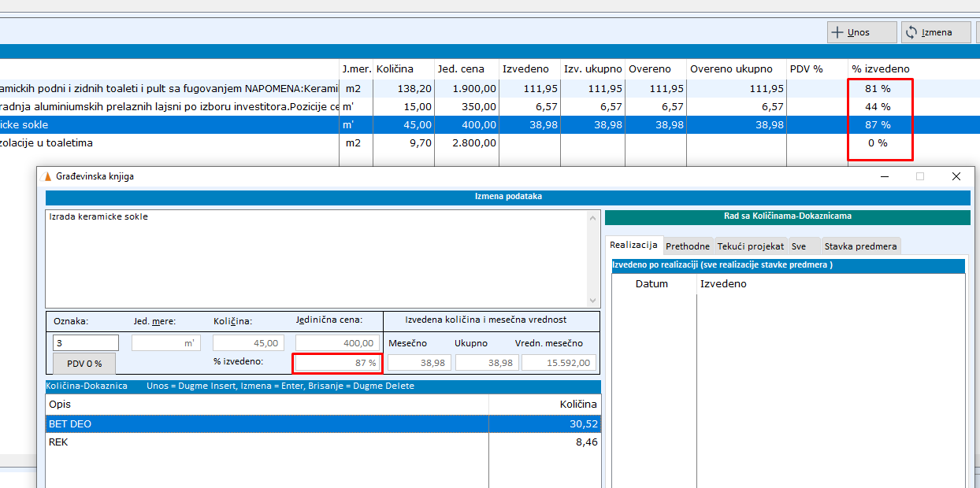Click the Mesečno field showing 38,98
This screenshot has height=488, width=980.
point(419,363)
